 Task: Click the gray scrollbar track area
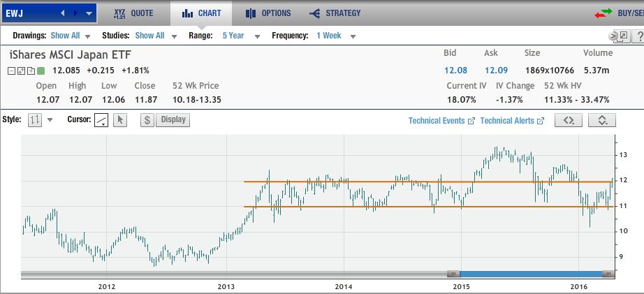(x=234, y=274)
